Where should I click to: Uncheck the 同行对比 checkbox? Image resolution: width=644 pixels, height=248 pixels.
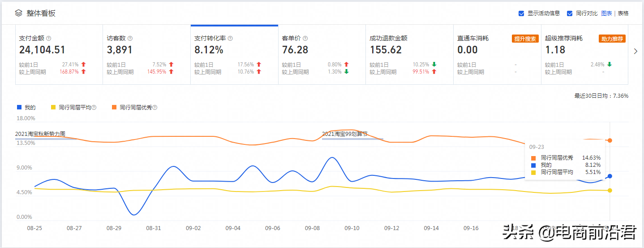(x=570, y=13)
